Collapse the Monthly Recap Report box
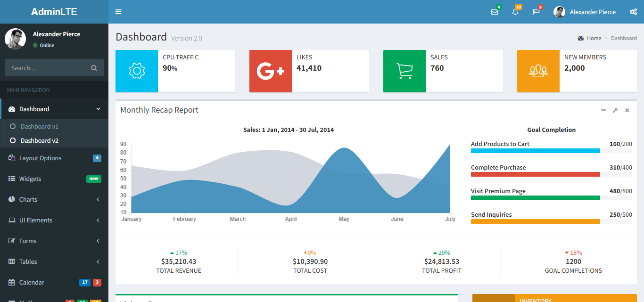 point(603,110)
